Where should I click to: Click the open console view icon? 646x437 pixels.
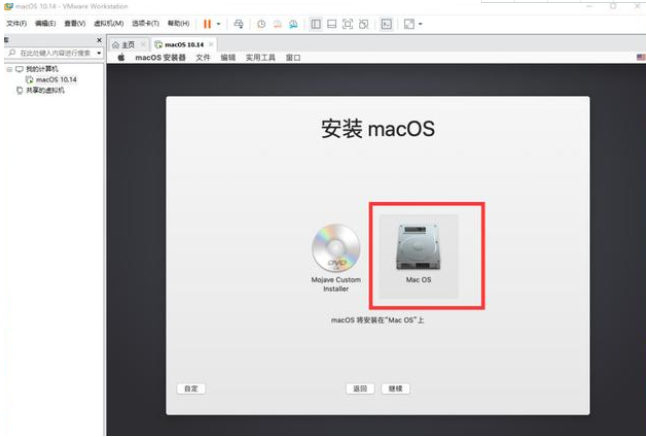(x=387, y=23)
